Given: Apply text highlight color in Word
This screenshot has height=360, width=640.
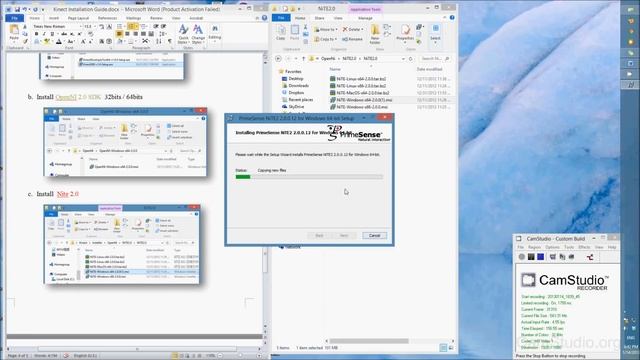Looking at the screenshot, I should click(47, 41).
